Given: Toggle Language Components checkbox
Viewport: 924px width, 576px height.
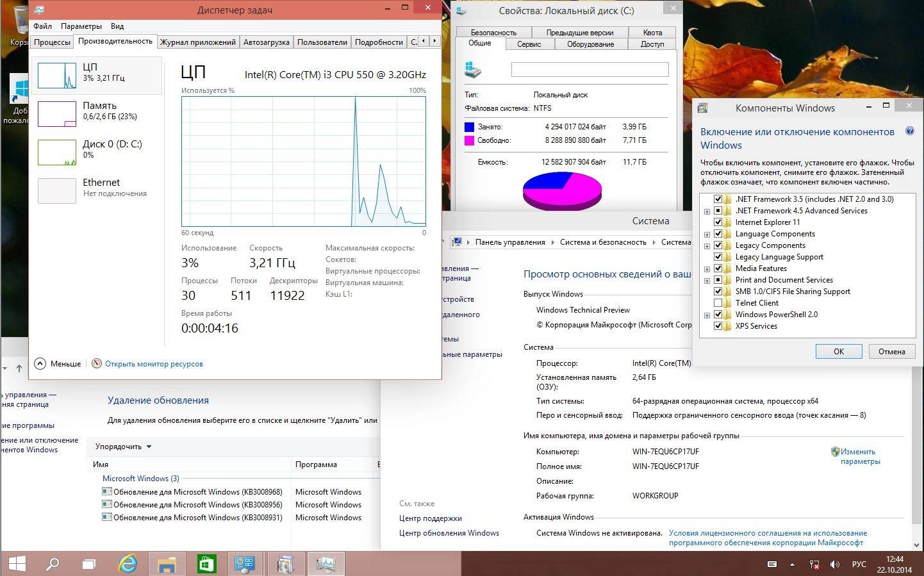Looking at the screenshot, I should (x=718, y=234).
